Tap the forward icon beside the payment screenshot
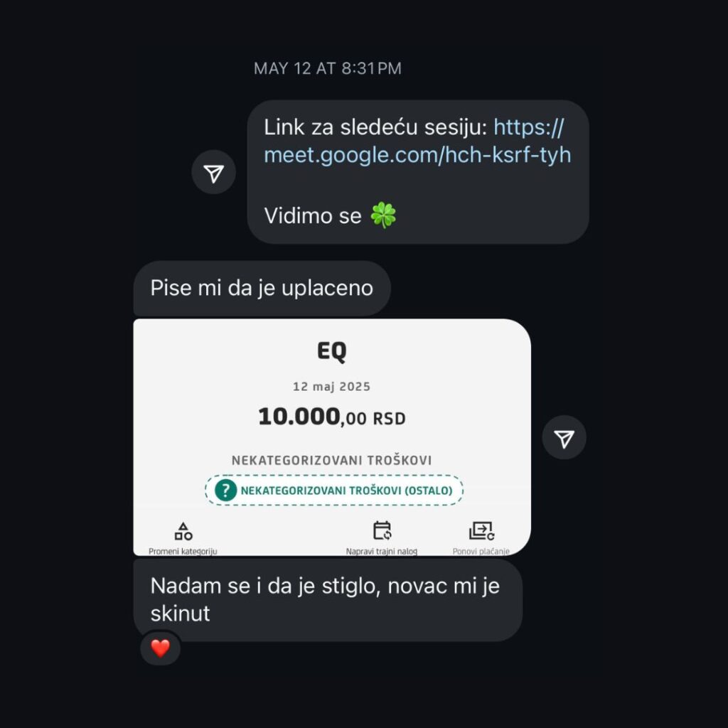Screen dimensions: 728x728 pyautogui.click(x=564, y=438)
